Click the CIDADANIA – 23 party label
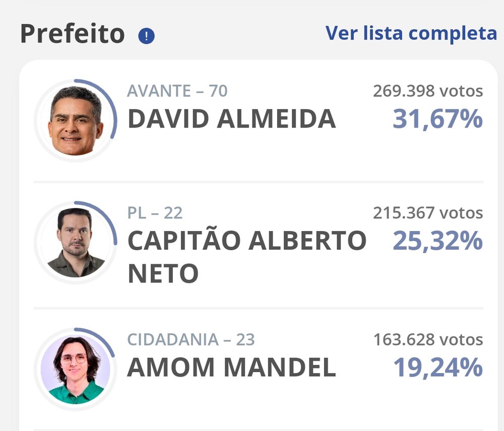 coord(191,340)
